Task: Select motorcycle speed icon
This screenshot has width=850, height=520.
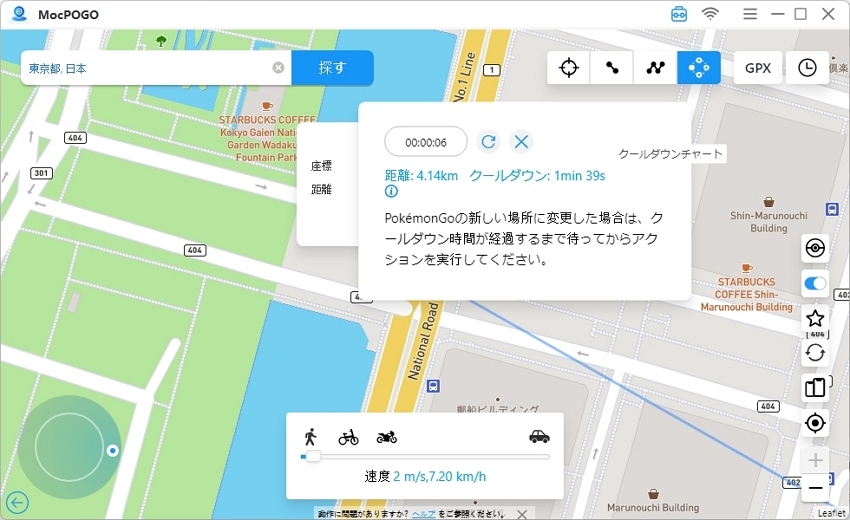Action: pyautogui.click(x=387, y=436)
